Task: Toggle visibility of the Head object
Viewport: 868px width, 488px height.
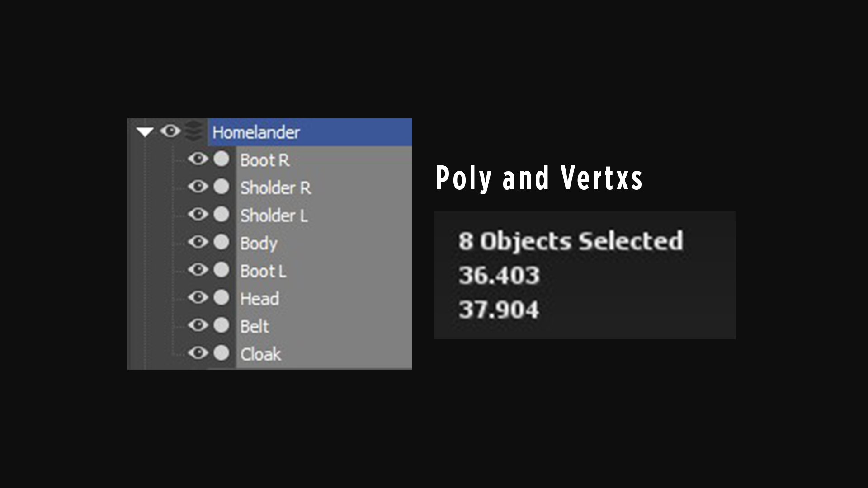Action: (x=198, y=297)
